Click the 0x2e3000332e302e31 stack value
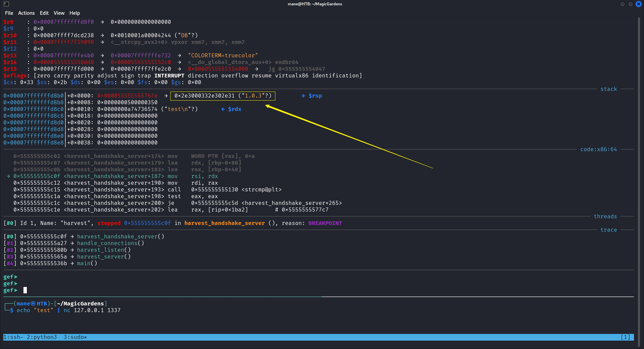644x349 pixels. [x=205, y=96]
